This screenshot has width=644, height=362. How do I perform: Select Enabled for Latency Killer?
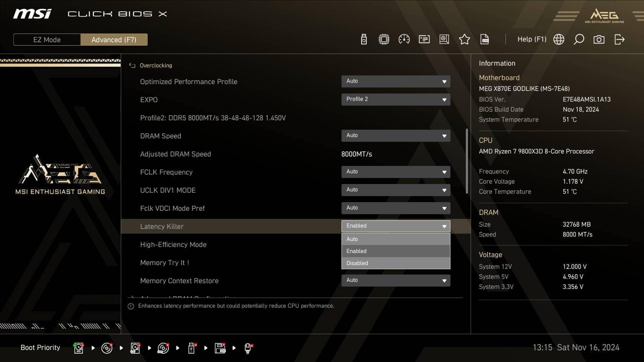coord(395,251)
